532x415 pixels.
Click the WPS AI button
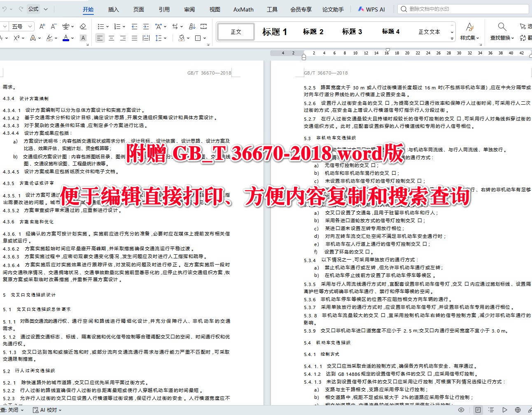coord(371,9)
